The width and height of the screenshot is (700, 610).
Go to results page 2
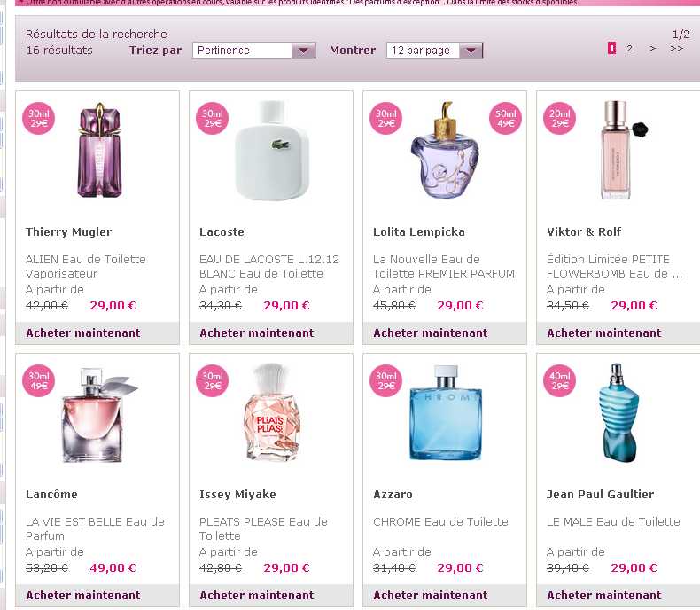(629, 48)
